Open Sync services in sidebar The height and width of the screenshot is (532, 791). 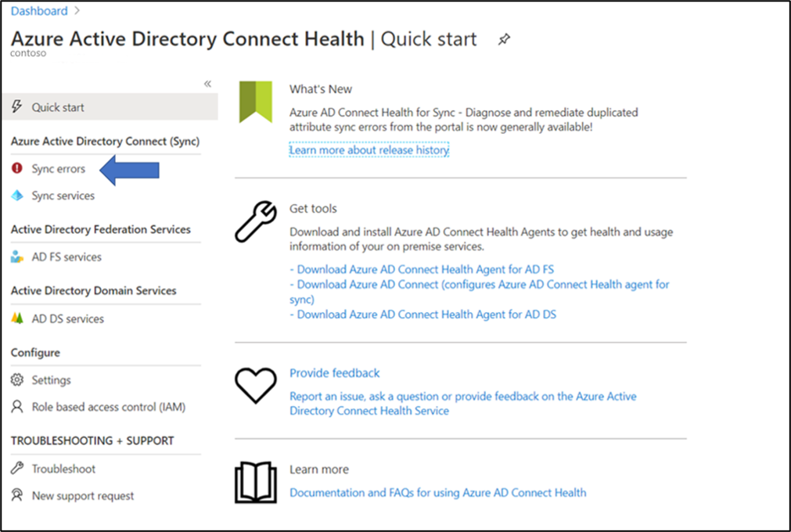pyautogui.click(x=63, y=196)
